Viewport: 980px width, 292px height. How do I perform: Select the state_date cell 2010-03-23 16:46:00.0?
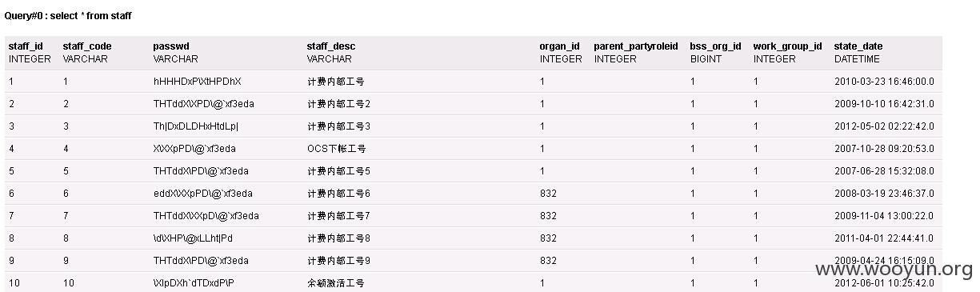(884, 82)
